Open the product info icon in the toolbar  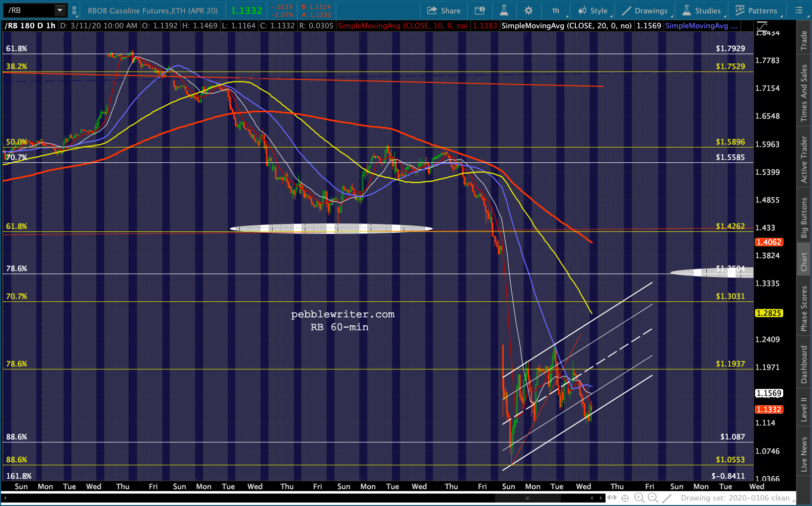pos(479,10)
